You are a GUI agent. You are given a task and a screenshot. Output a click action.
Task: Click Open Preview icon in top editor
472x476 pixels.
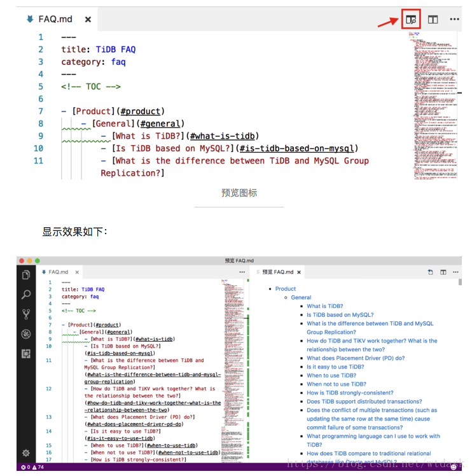click(411, 20)
